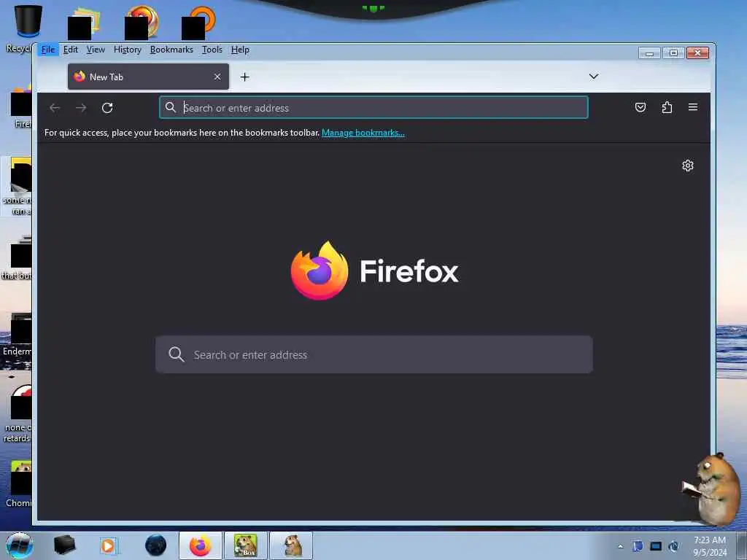Open the hamster Box taskbar app
Image resolution: width=747 pixels, height=560 pixels.
point(246,545)
